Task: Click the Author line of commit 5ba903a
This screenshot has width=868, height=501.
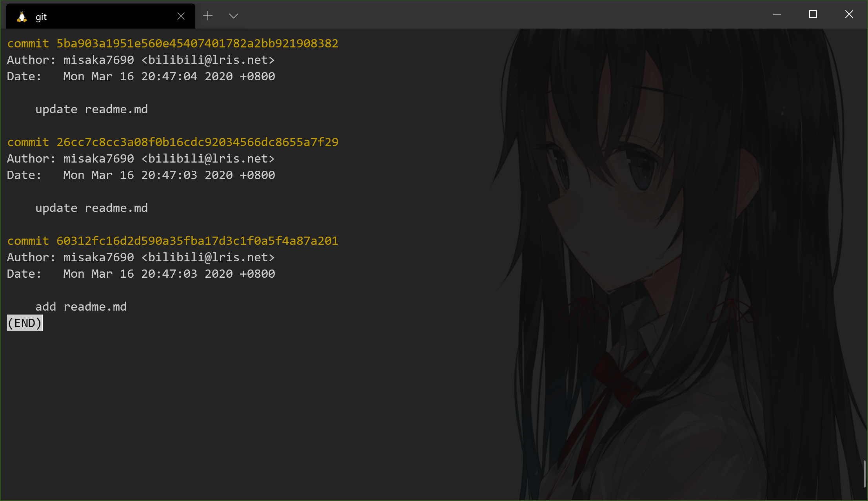Action: 141,60
